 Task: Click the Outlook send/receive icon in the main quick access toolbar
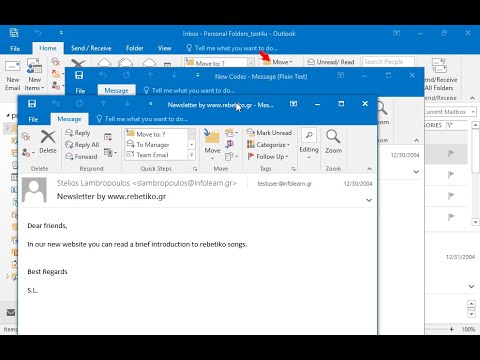tap(14, 33)
